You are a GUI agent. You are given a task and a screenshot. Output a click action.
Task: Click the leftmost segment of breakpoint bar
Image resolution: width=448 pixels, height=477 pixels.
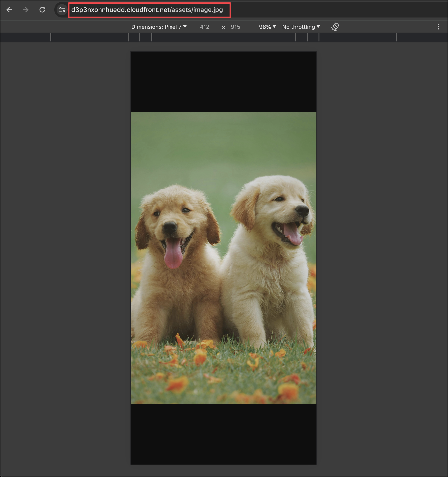25,38
